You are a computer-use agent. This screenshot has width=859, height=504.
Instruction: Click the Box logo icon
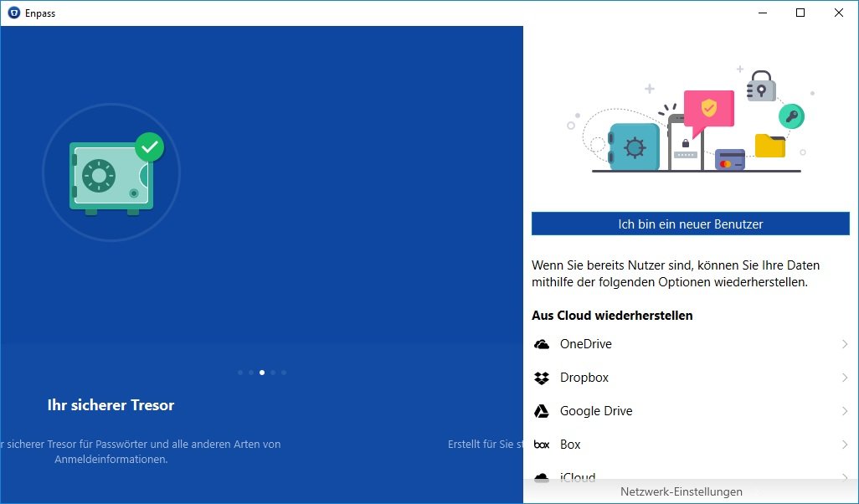coord(541,445)
